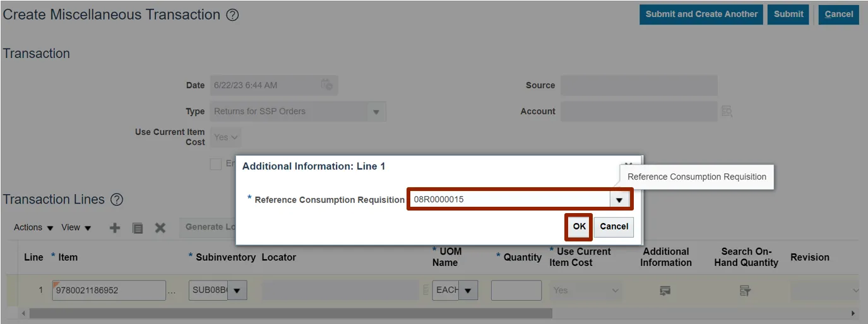Expand the UOM Name dropdown arrow
868x324 pixels.
[x=468, y=290]
